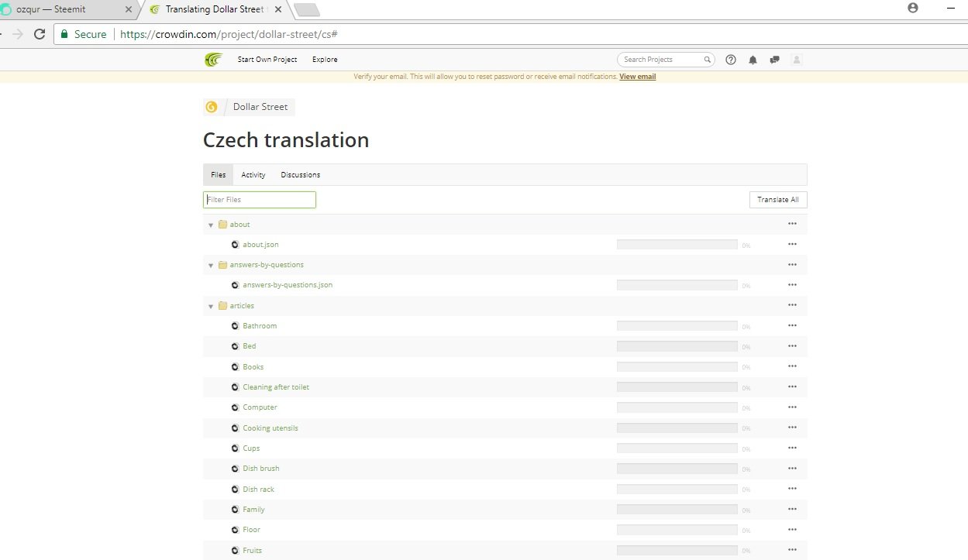Click the articles folder icon
Image resolution: width=968 pixels, height=560 pixels.
point(222,305)
